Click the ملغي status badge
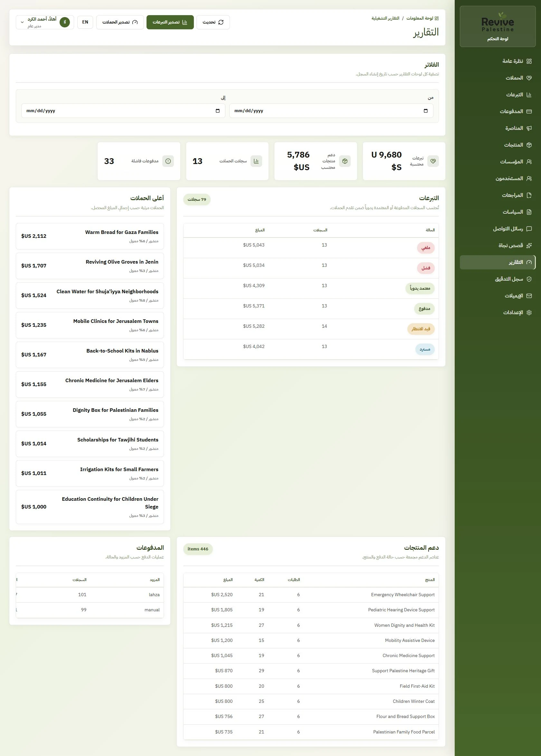 coord(426,248)
